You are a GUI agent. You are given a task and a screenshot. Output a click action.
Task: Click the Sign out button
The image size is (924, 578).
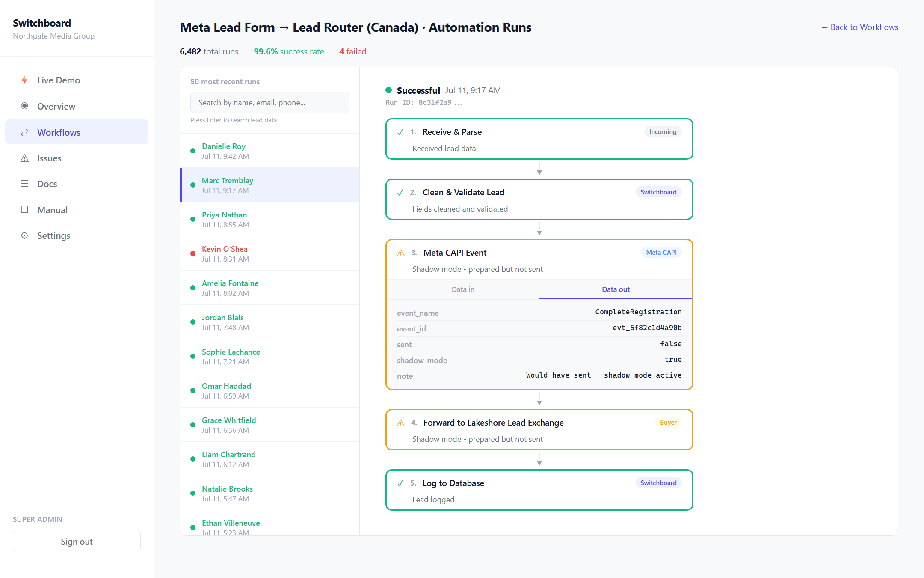coord(77,542)
